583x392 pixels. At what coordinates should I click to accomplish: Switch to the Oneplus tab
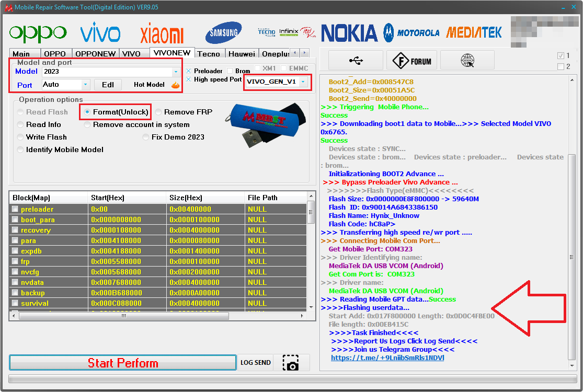[275, 54]
